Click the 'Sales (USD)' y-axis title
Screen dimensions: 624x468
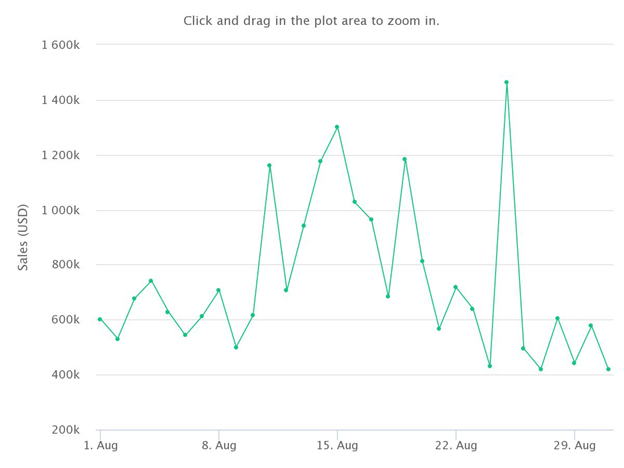23,237
